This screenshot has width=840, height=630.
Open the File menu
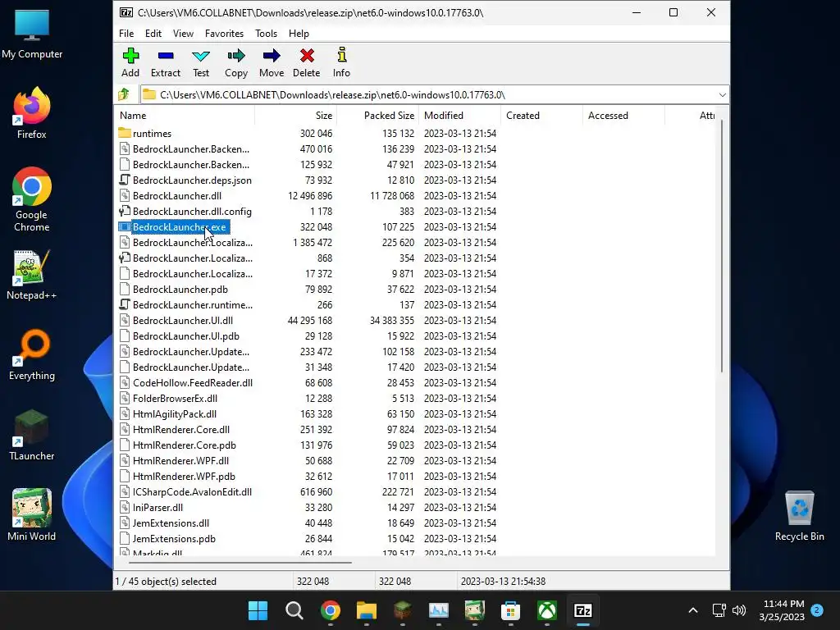click(x=126, y=33)
